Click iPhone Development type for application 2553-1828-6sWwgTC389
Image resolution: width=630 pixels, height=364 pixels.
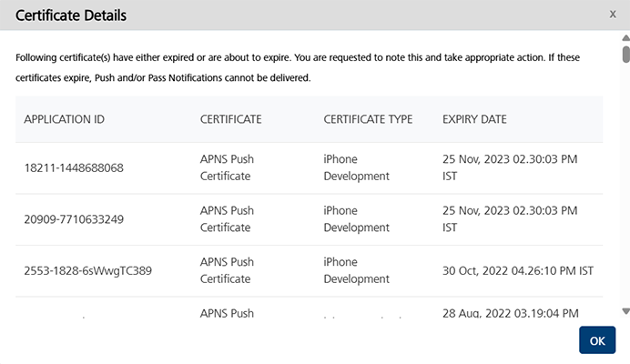pyautogui.click(x=356, y=270)
